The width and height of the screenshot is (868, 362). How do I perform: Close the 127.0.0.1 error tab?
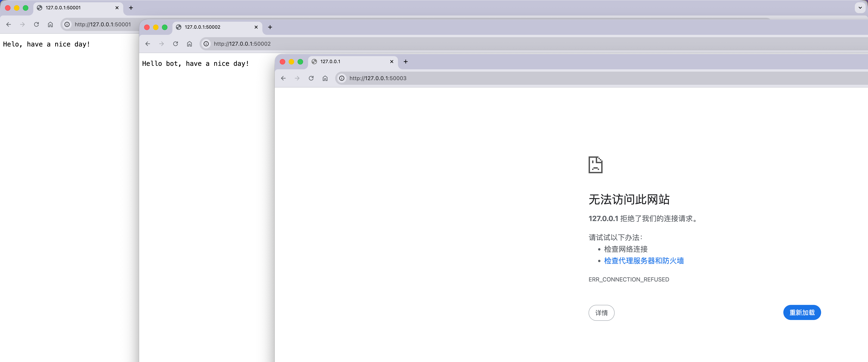(x=392, y=62)
